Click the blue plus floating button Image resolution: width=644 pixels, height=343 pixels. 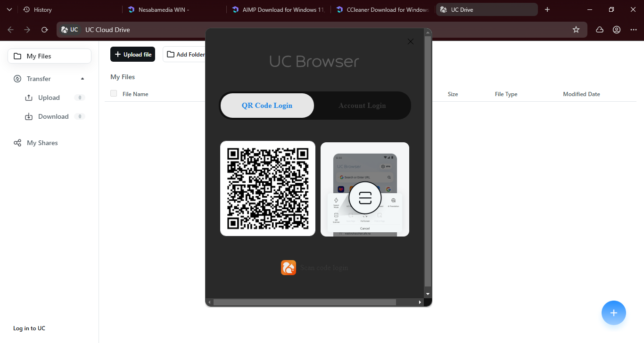point(613,313)
